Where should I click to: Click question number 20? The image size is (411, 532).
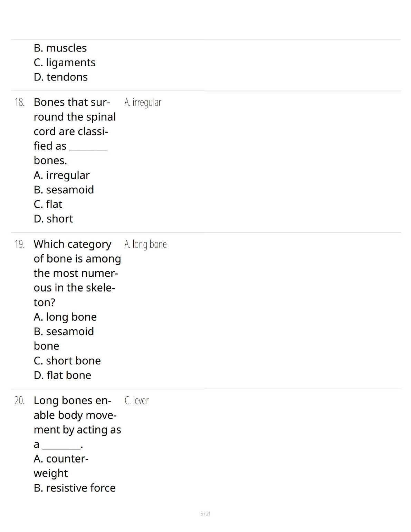20,401
